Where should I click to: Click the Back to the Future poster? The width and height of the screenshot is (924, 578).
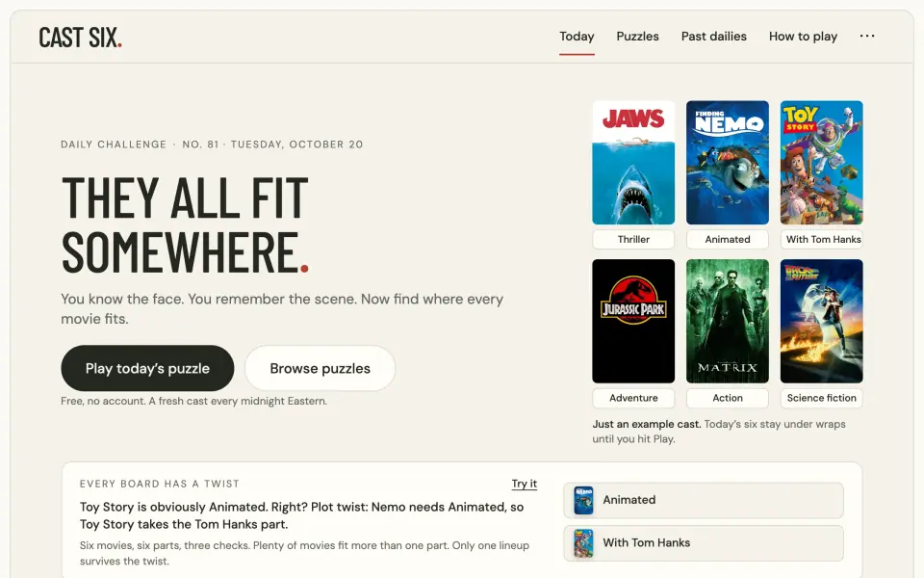point(821,322)
